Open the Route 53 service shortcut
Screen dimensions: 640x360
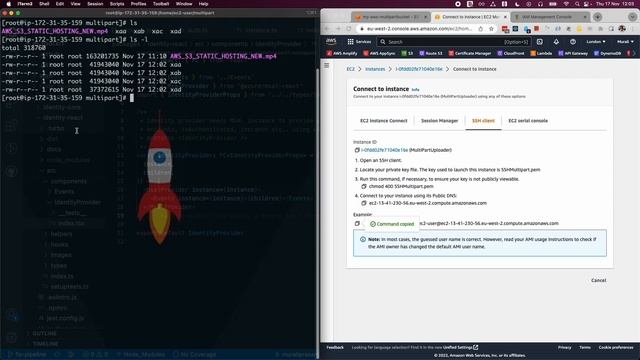(431, 53)
